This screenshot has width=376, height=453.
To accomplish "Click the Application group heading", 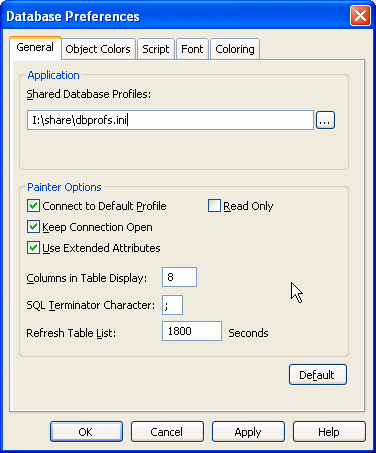I will [x=54, y=75].
